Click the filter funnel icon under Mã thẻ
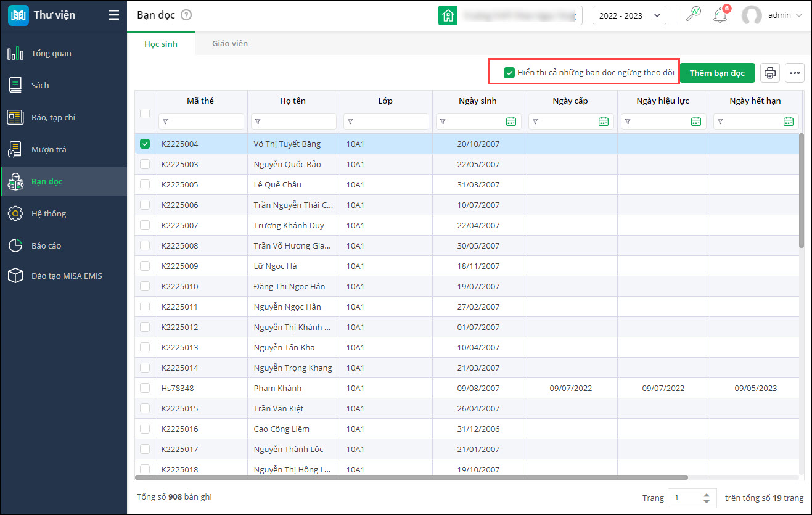Viewport: 812px width, 515px height. pos(165,122)
